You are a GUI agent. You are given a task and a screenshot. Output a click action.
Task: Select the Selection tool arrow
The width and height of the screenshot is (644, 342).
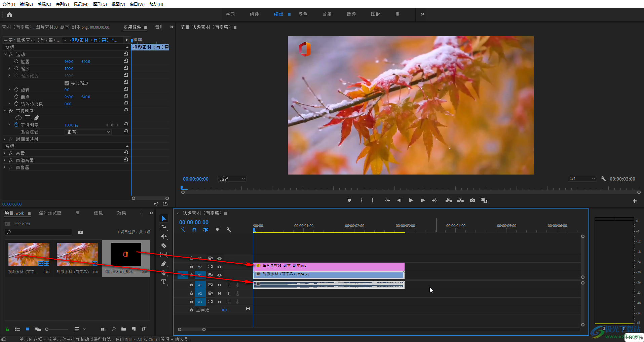pyautogui.click(x=164, y=219)
